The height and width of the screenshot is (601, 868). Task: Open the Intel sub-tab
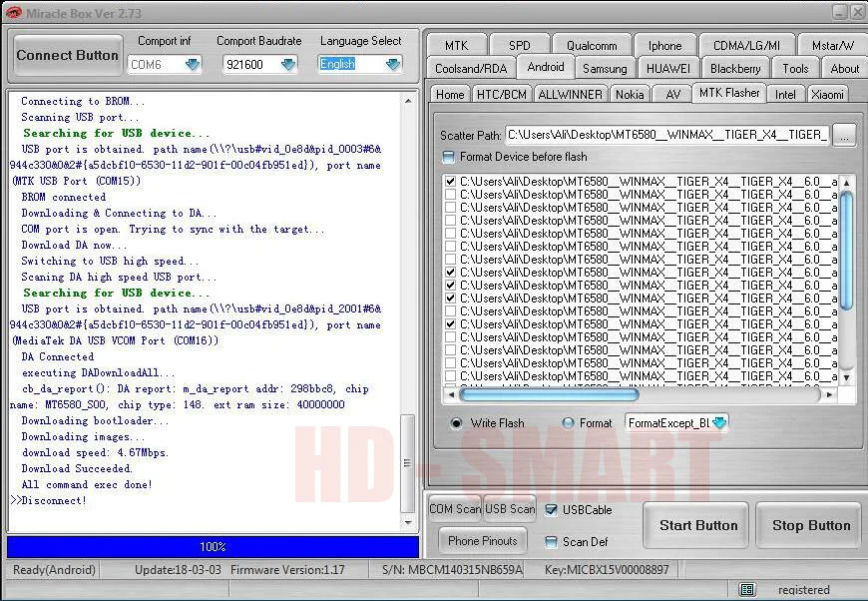[x=785, y=95]
